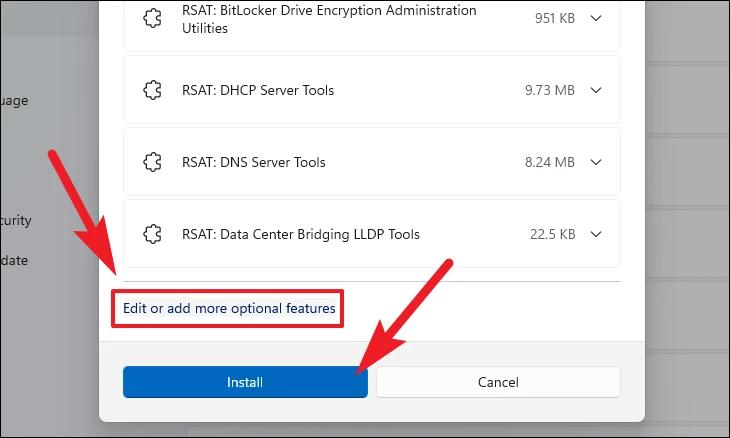Cancel the optional features dialog
This screenshot has width=730, height=438.
(498, 382)
